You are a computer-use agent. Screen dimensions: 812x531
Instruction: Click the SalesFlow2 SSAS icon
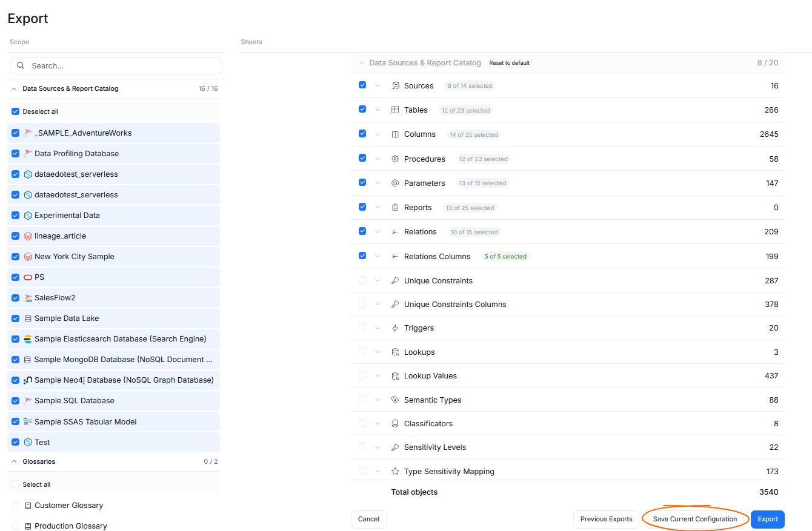pyautogui.click(x=28, y=297)
